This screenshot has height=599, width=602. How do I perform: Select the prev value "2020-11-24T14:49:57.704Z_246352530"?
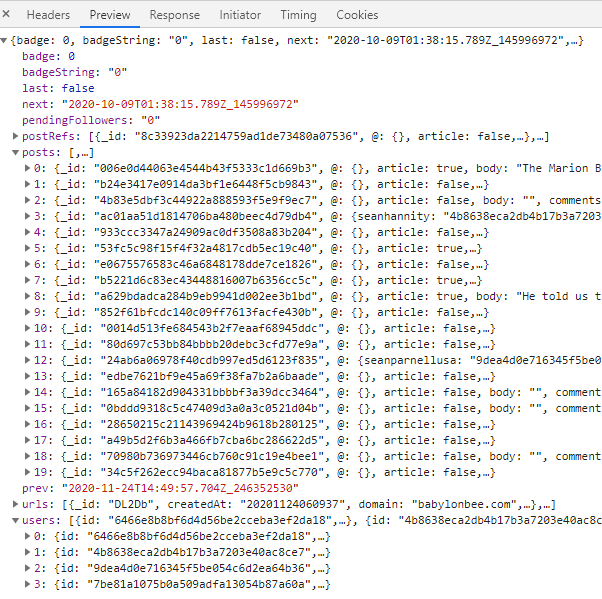[180, 488]
